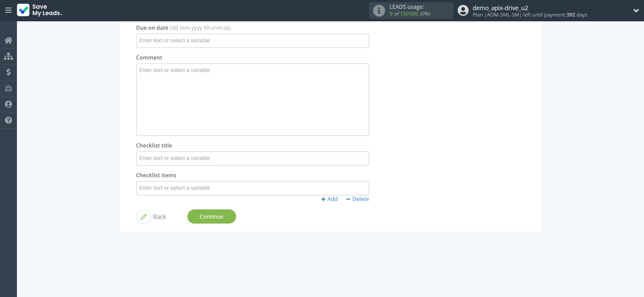This screenshot has width=644, height=297.
Task: Click the Back link
Action: 159,217
